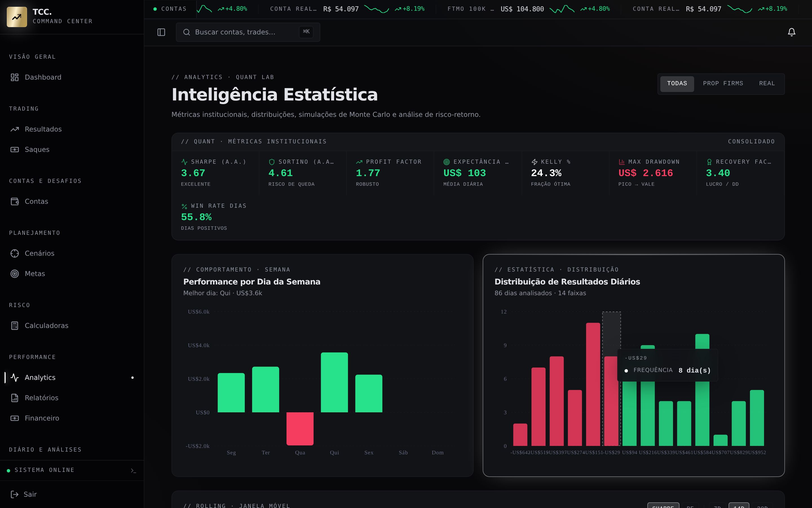The height and width of the screenshot is (508, 812).
Task: Focus the Buscar contas, trades search field
Action: point(248,32)
